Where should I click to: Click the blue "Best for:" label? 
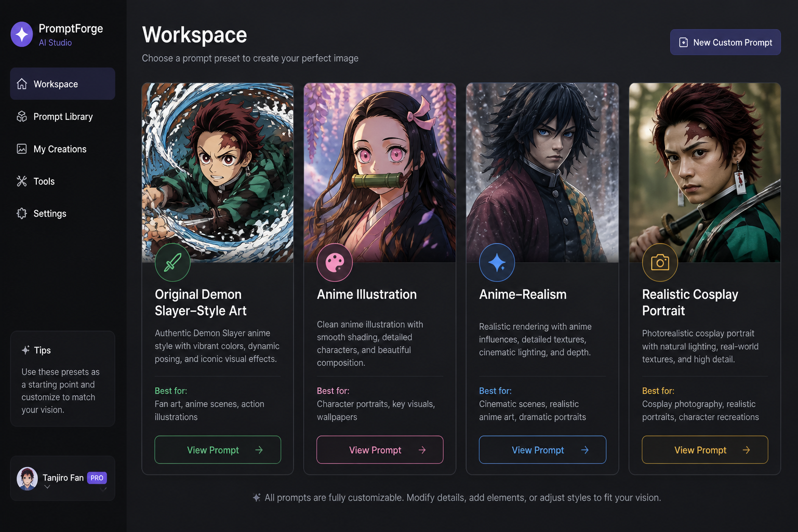(495, 391)
